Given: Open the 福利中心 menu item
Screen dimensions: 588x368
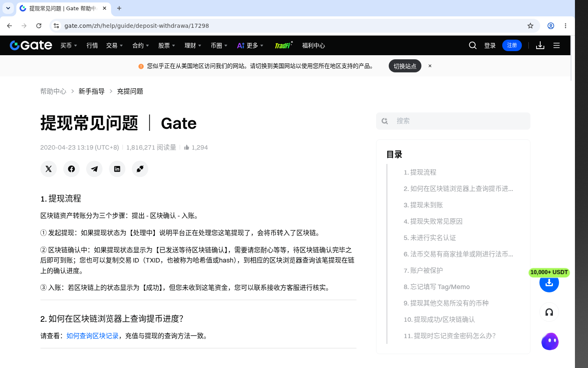Looking at the screenshot, I should [314, 45].
